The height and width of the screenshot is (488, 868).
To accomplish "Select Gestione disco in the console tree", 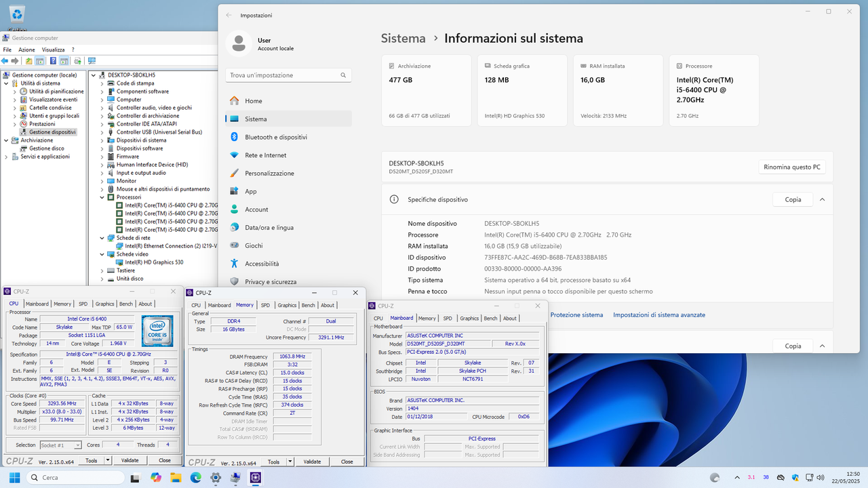I will [x=47, y=148].
